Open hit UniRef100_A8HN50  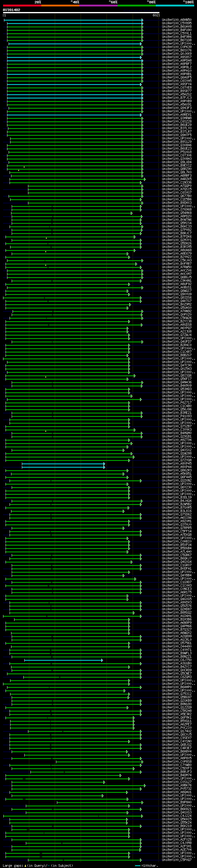(177, 20)
